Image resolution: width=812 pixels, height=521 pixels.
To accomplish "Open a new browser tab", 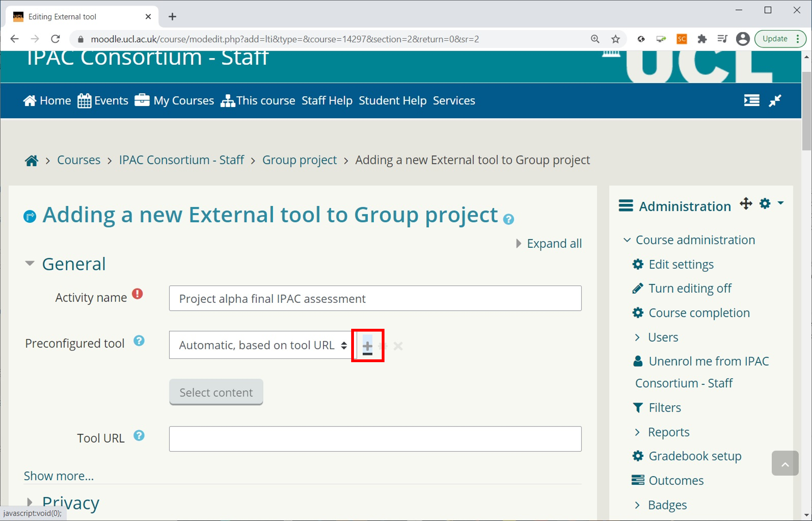I will click(172, 17).
